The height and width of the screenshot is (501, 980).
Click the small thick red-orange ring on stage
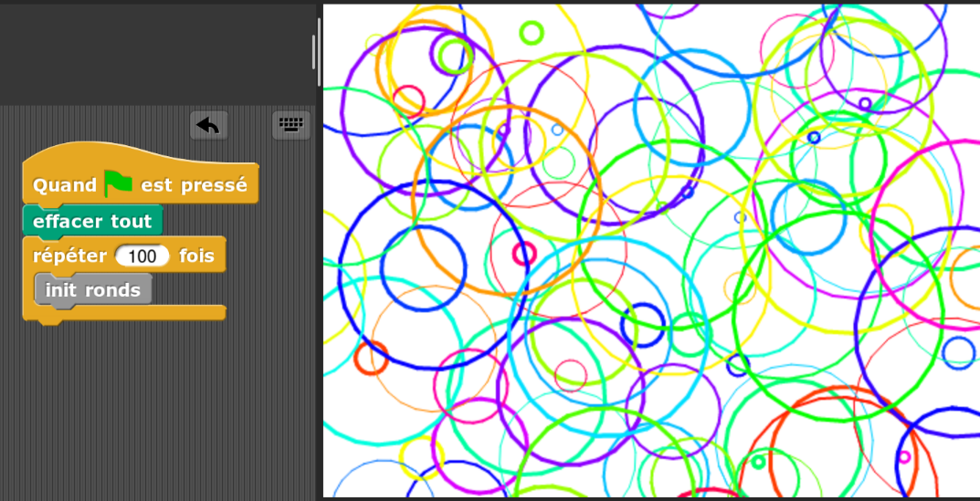[372, 357]
